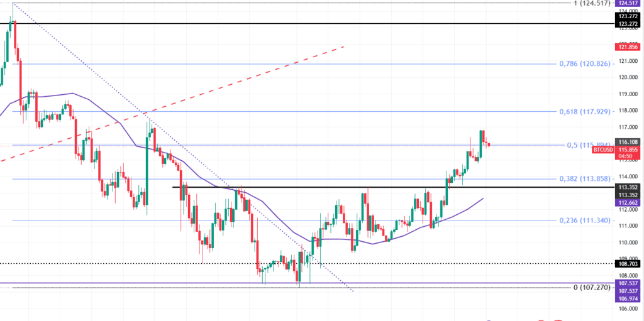The height and width of the screenshot is (321, 644).
Task: Select the purple 106.974 price tag
Action: tap(629, 297)
